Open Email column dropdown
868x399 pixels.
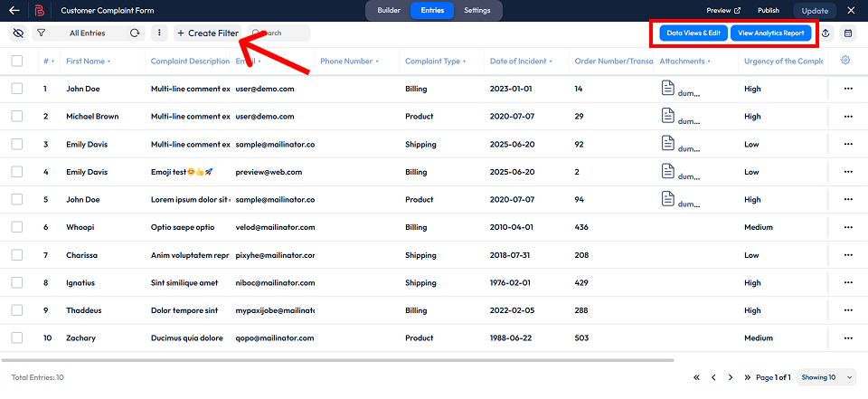259,62
